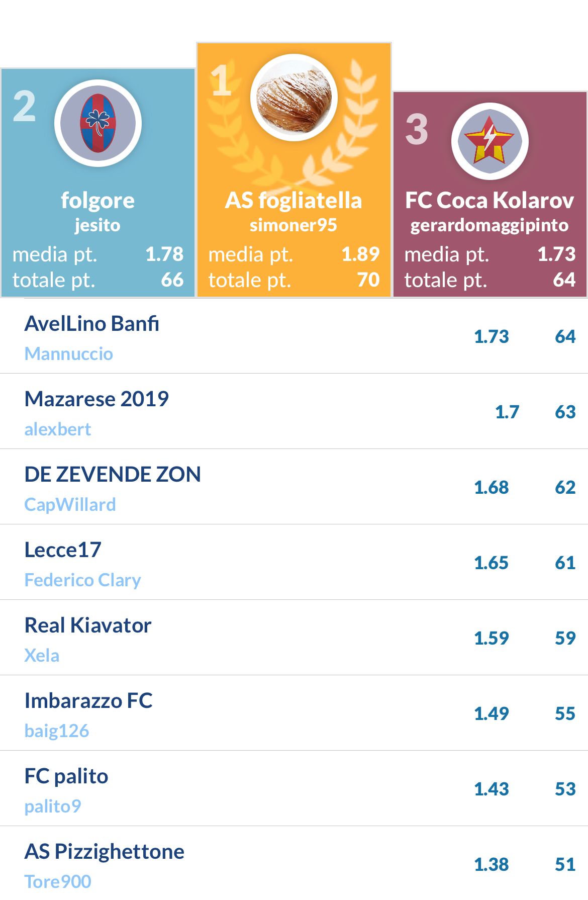Tap the AS fogliatella pastry avatar

click(294, 98)
